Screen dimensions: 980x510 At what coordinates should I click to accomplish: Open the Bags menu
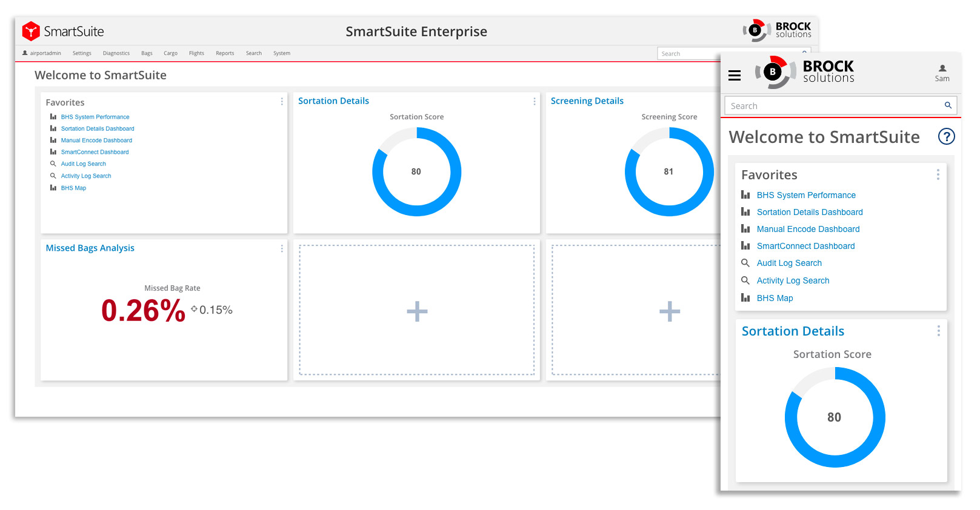147,53
